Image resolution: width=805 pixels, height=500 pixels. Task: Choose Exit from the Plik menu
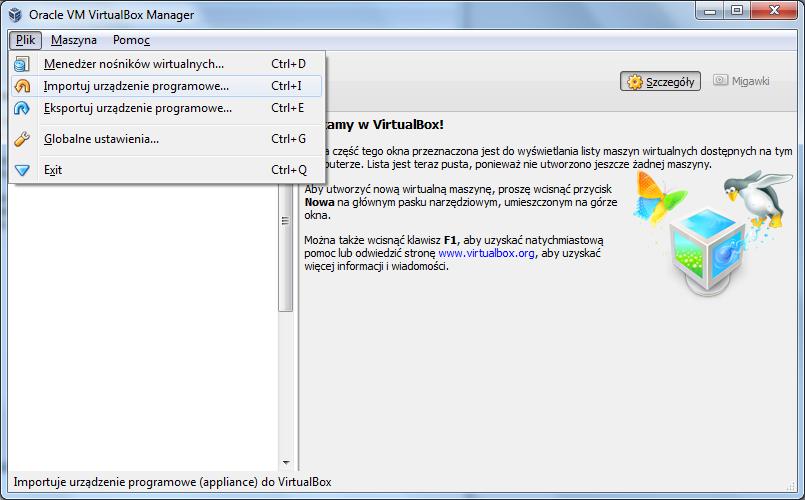pyautogui.click(x=166, y=170)
